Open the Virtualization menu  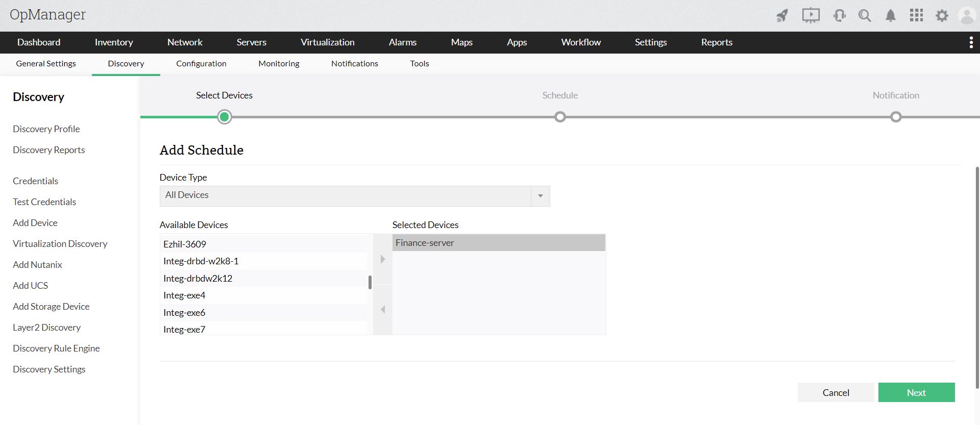point(328,42)
